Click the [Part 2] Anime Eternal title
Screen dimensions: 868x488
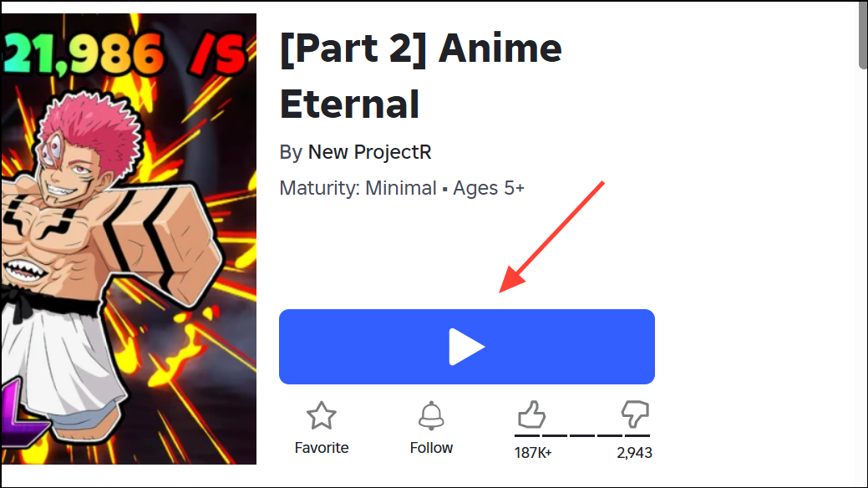[421, 76]
